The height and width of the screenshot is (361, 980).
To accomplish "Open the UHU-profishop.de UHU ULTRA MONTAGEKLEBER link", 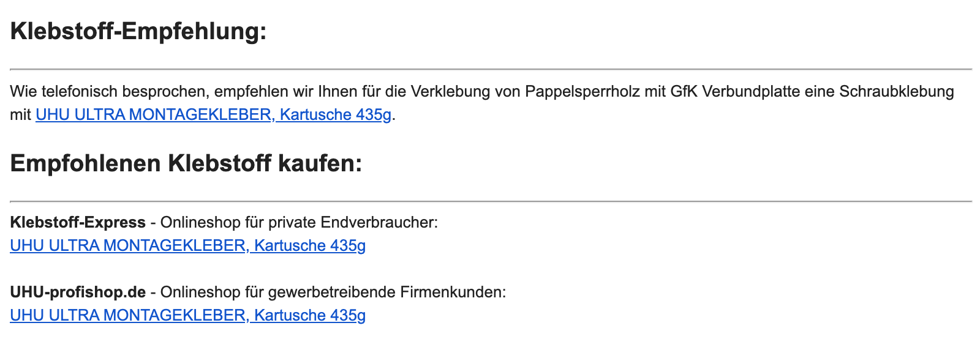I will coord(188,315).
